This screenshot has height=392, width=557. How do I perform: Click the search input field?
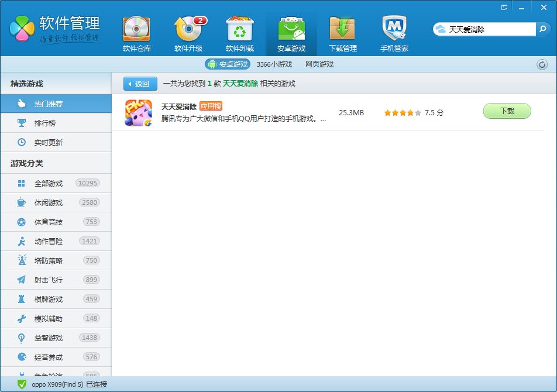point(490,29)
